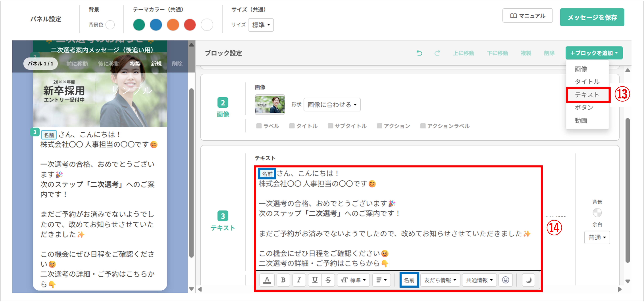This screenshot has height=302, width=644.
Task: Select テキスト from the block add menu
Action: [x=587, y=95]
